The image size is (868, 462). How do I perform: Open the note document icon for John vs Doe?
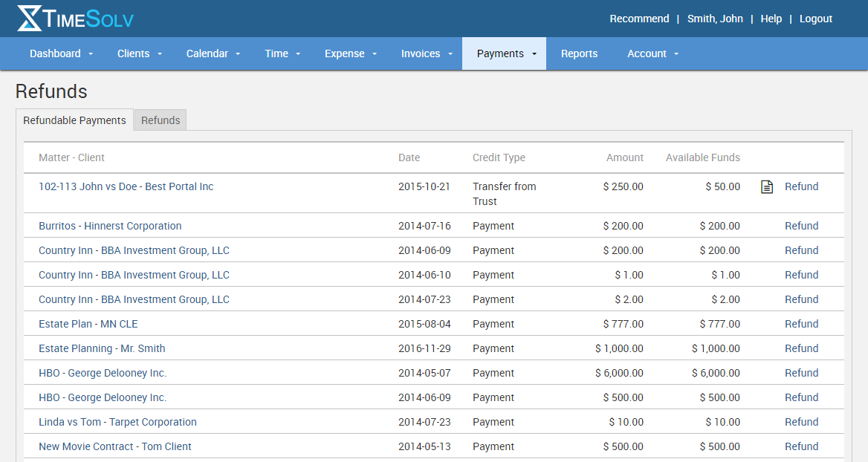pos(766,186)
